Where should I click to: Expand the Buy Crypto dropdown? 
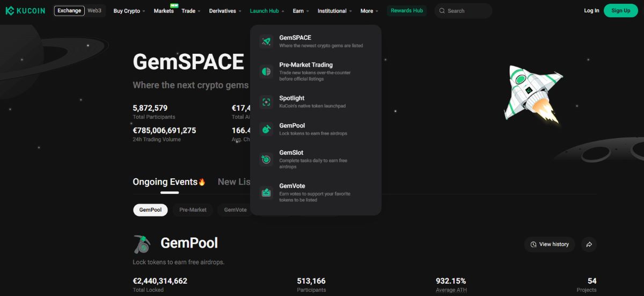(129, 11)
